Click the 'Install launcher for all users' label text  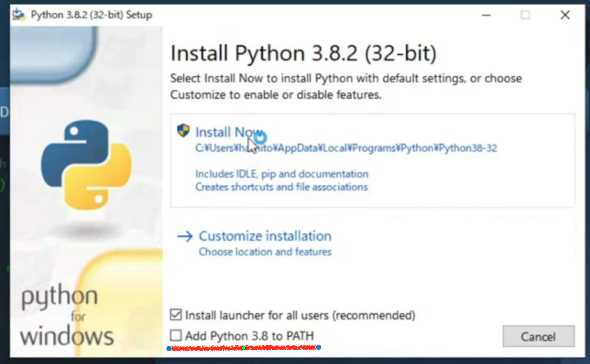pyautogui.click(x=300, y=315)
